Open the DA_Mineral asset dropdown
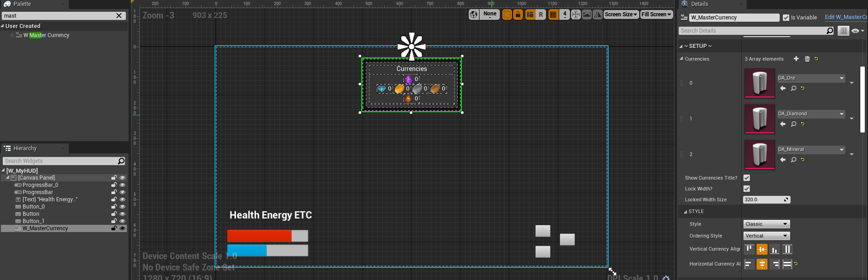This screenshot has width=868, height=280. (x=811, y=150)
